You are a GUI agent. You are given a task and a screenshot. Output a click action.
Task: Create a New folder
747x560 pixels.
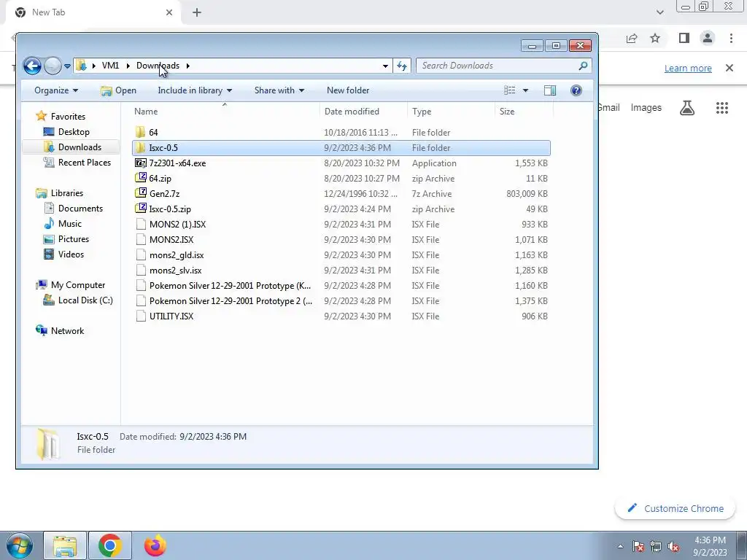tap(348, 90)
